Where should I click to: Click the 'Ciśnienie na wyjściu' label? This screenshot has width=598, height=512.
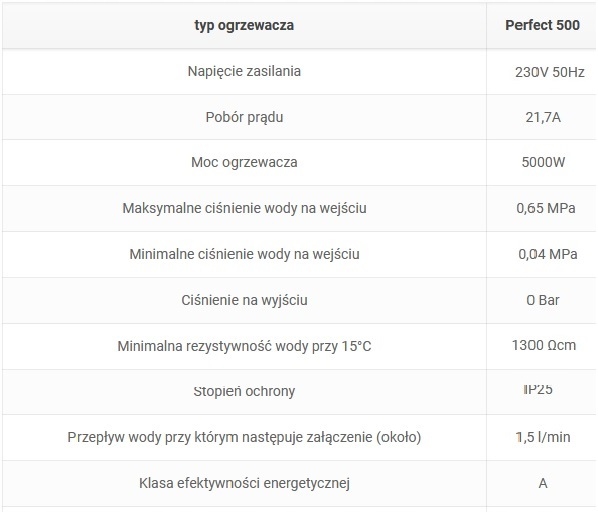(244, 300)
